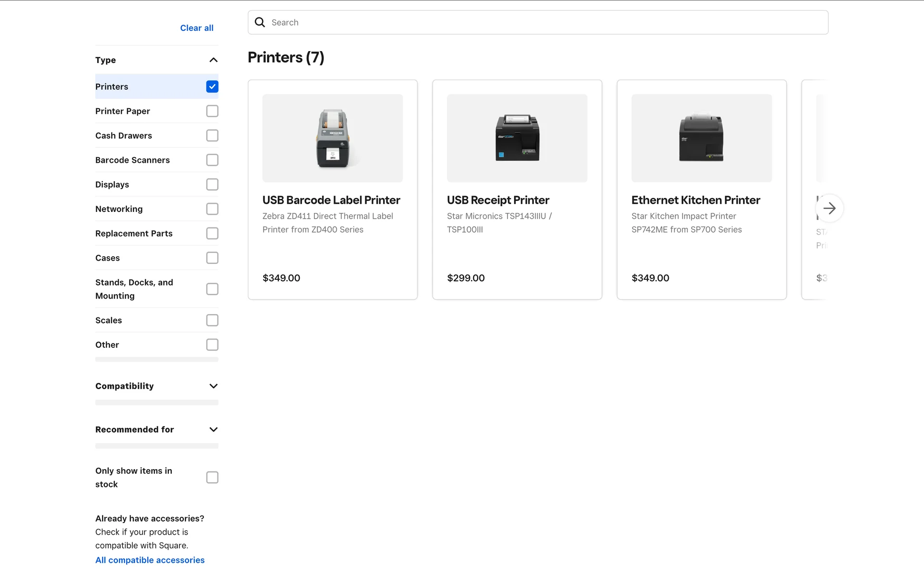Open All compatible accessories link
The image size is (924, 578).
[x=150, y=560]
